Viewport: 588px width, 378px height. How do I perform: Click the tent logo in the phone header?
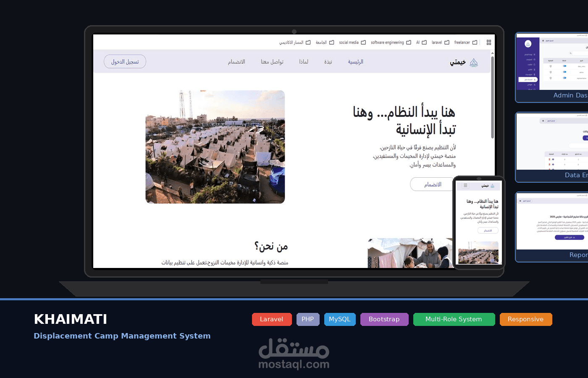tap(493, 186)
